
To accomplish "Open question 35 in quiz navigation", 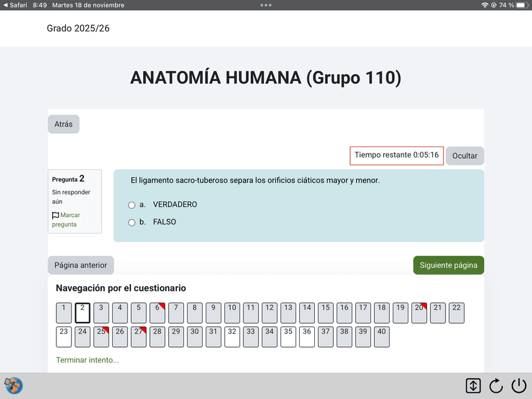I will (288, 337).
